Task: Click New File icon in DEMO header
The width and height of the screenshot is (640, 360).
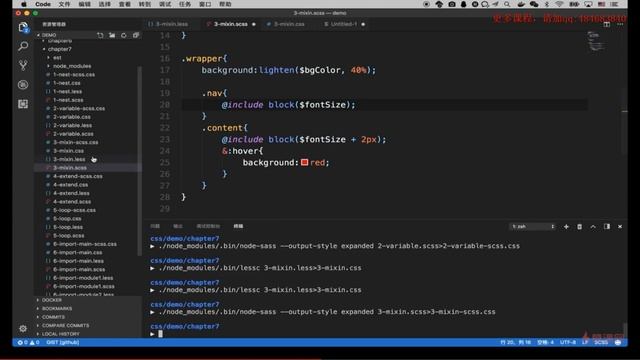Action: pos(100,35)
